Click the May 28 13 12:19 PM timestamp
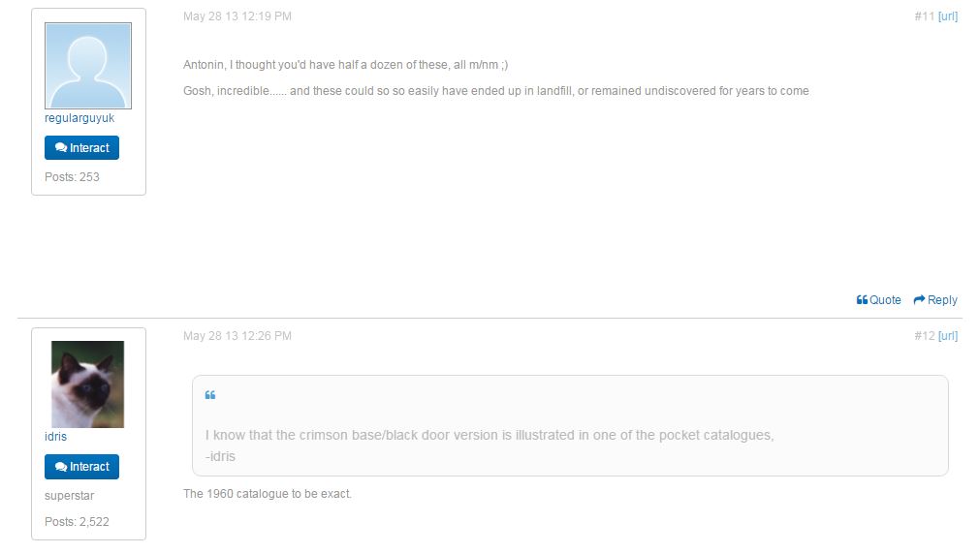Viewport: 980px width, 553px height. point(237,16)
